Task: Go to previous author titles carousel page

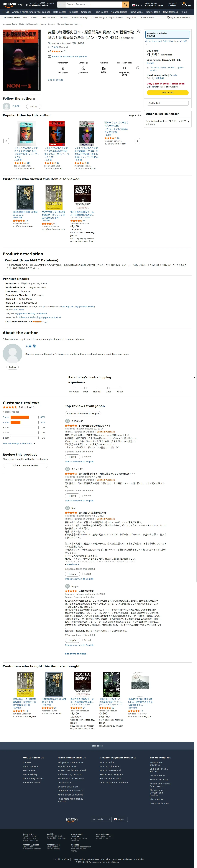Action: pos(6,141)
